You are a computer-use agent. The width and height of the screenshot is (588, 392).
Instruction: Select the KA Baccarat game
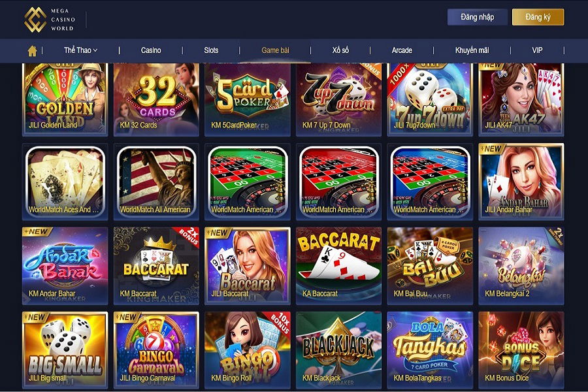pos(338,266)
